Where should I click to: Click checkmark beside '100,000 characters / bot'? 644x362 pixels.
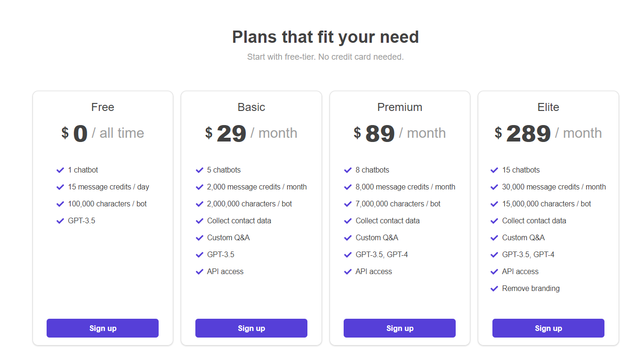click(x=60, y=204)
